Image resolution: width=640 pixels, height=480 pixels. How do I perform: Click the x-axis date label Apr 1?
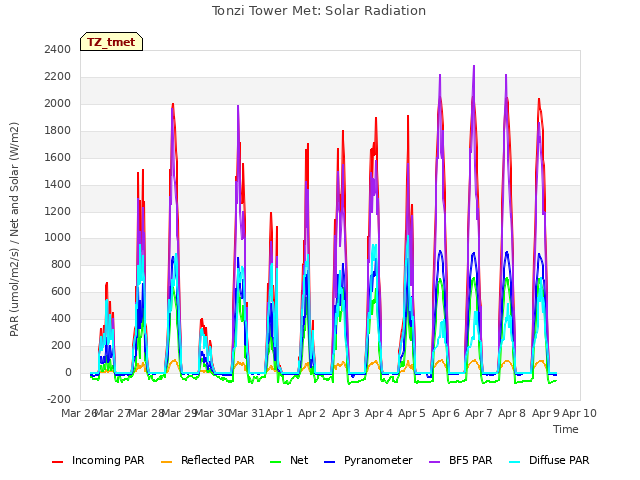pyautogui.click(x=279, y=413)
